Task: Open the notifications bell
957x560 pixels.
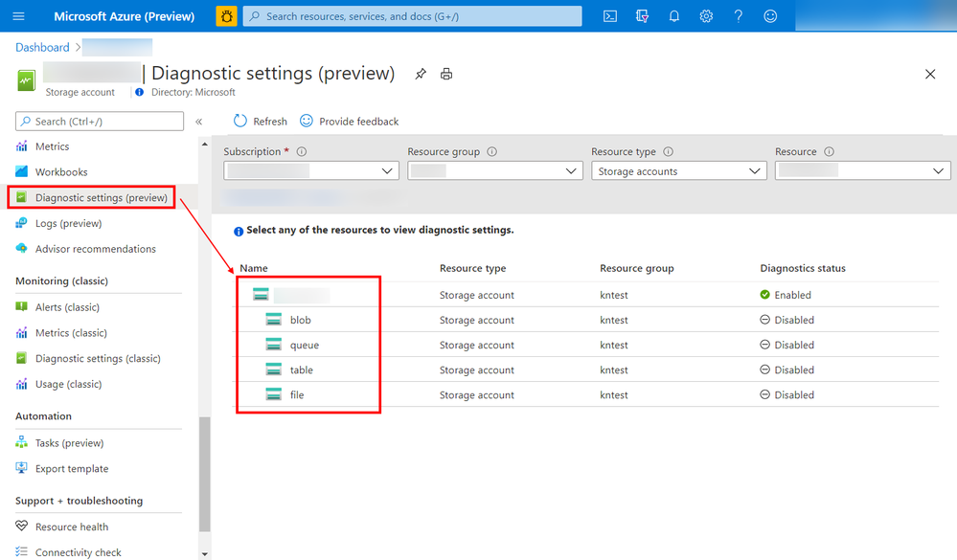Action: tap(673, 16)
